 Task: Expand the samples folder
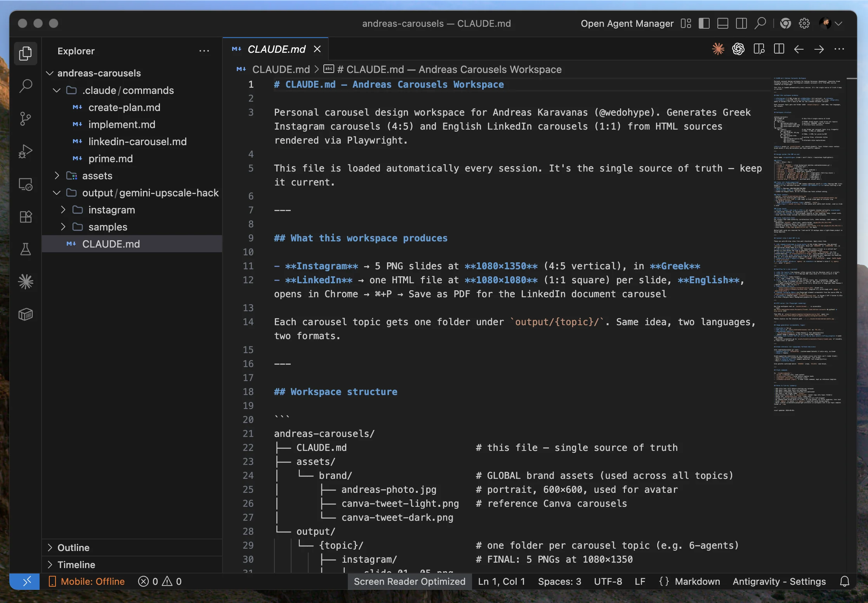coord(63,227)
